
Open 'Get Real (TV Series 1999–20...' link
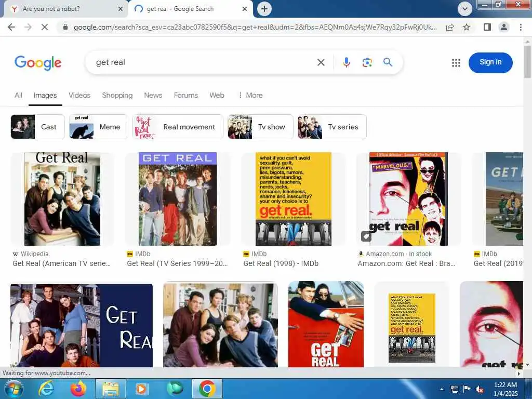[177, 263]
